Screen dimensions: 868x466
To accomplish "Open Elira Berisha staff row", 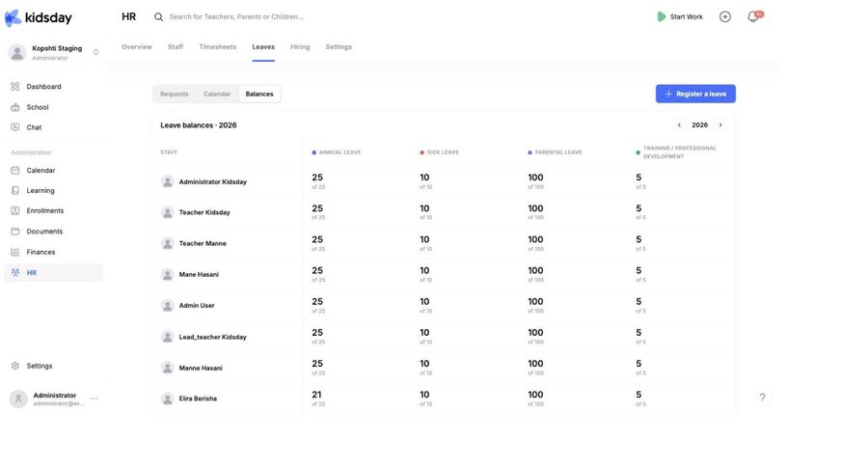I will click(444, 398).
